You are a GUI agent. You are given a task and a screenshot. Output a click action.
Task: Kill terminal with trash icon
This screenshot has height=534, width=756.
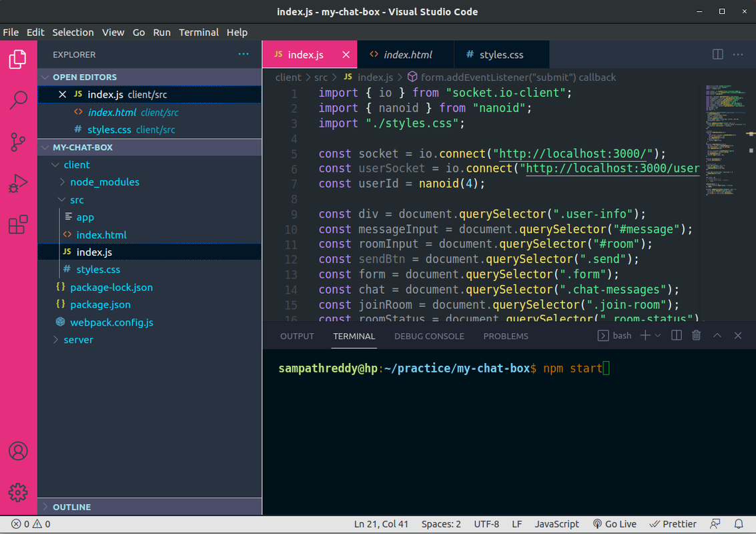[x=696, y=335]
